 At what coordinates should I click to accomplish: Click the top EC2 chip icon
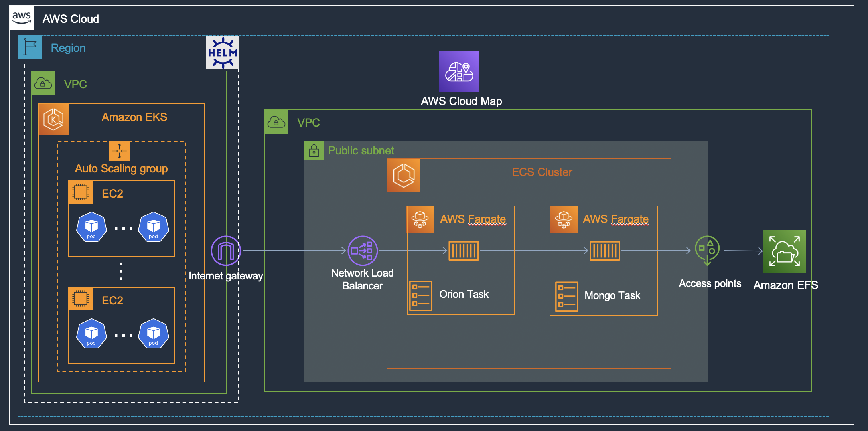(81, 192)
